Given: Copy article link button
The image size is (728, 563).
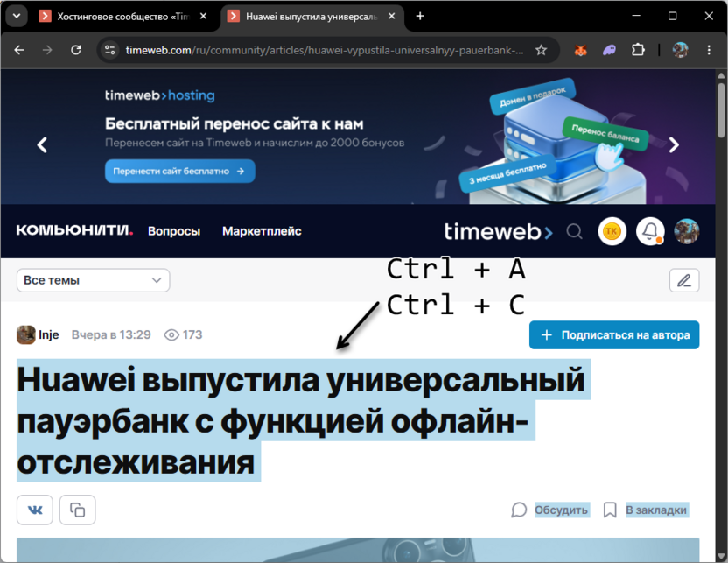Looking at the screenshot, I should (78, 510).
